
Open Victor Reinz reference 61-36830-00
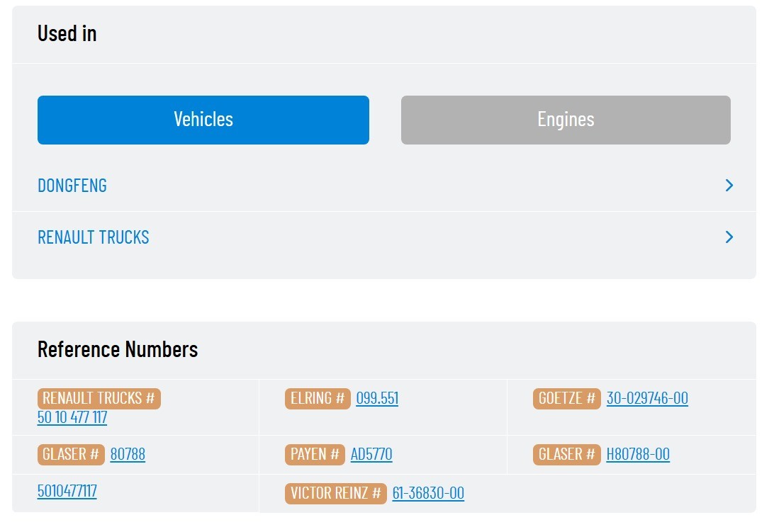point(428,493)
